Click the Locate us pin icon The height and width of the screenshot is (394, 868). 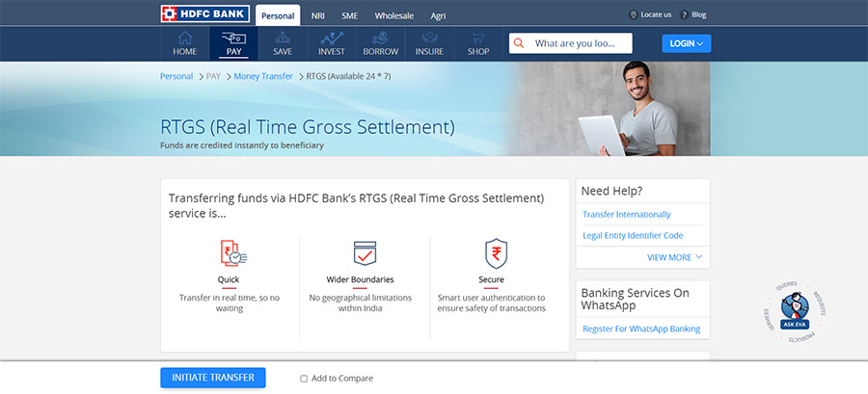pyautogui.click(x=634, y=14)
